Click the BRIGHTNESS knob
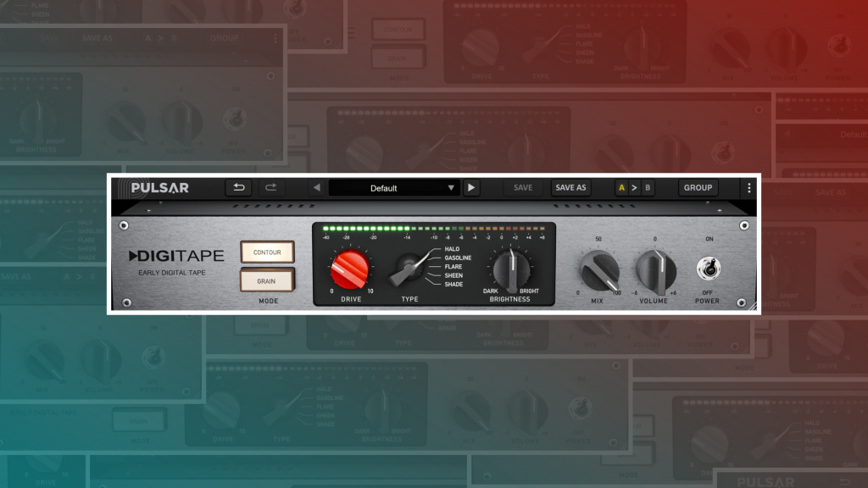The height and width of the screenshot is (488, 868). (511, 269)
